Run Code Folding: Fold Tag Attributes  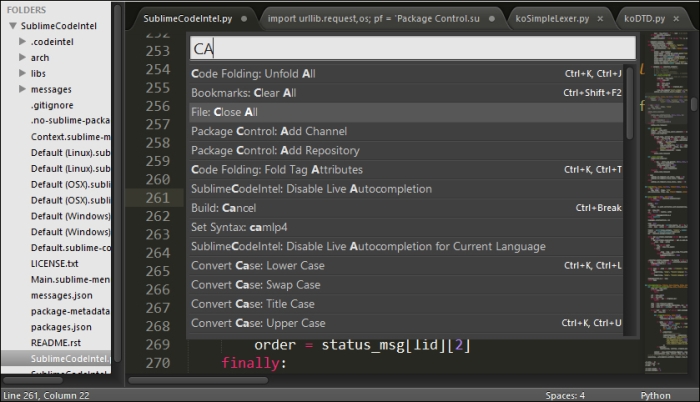pos(406,170)
